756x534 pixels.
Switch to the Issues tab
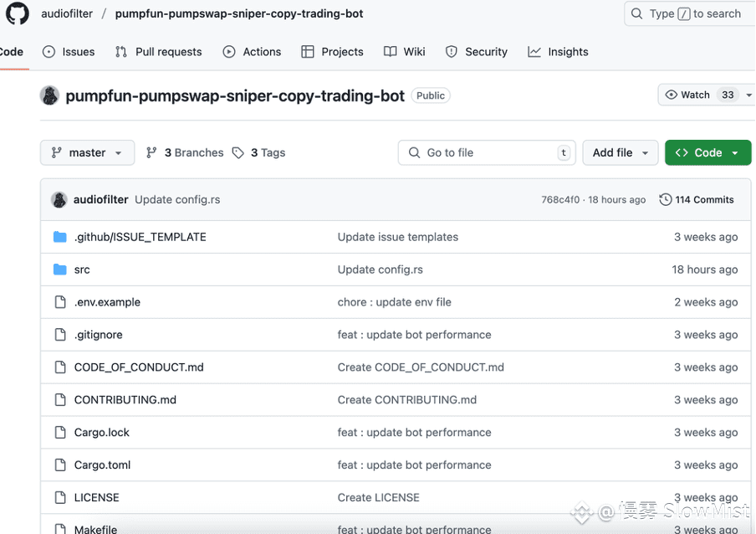click(69, 52)
